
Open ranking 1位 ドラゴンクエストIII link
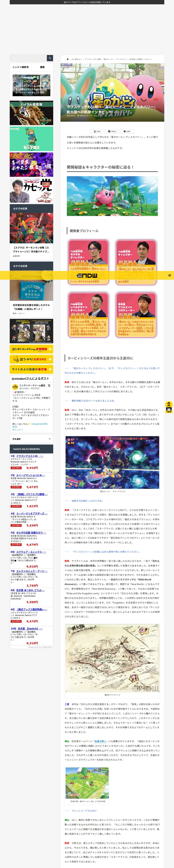30,456
